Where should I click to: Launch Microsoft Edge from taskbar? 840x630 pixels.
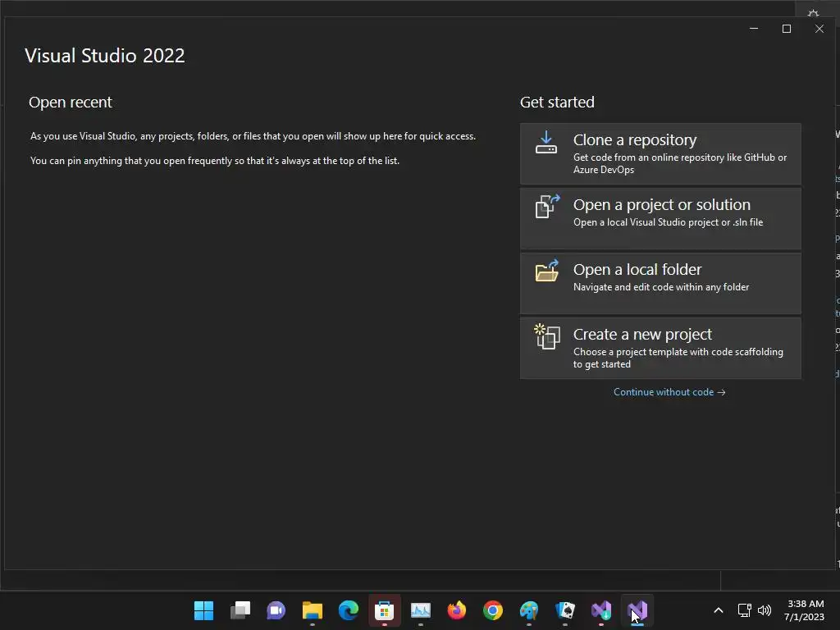pyautogui.click(x=348, y=610)
